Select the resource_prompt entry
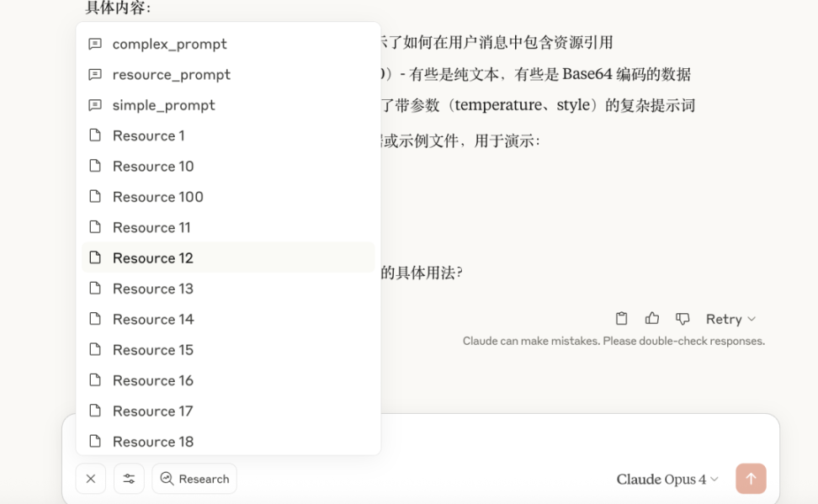This screenshot has height=504, width=818. (x=171, y=75)
